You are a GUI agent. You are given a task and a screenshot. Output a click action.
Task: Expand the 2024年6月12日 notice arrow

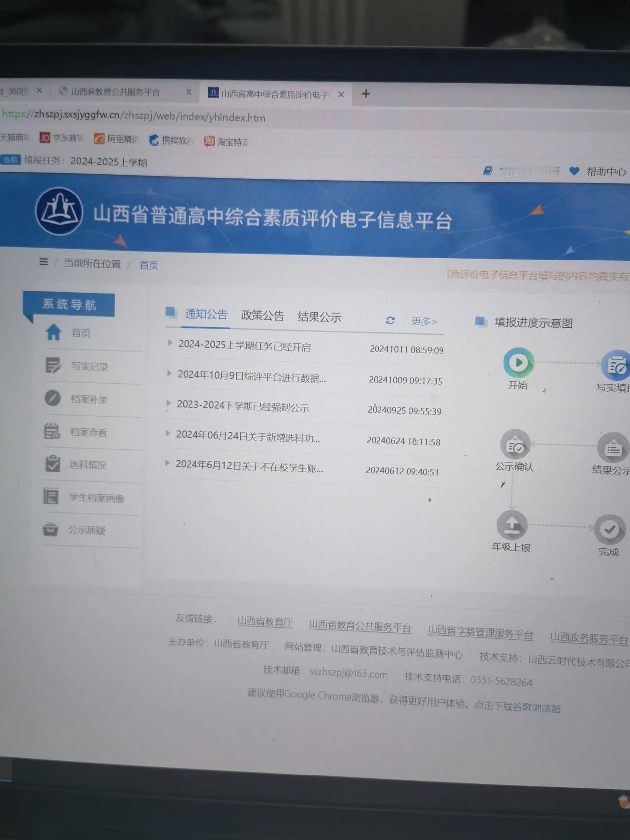167,463
